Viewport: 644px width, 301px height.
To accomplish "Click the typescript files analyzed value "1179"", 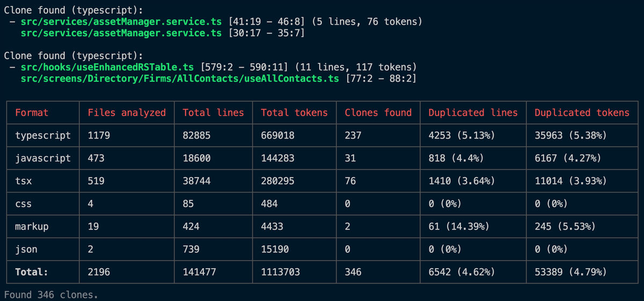I will tap(99, 135).
